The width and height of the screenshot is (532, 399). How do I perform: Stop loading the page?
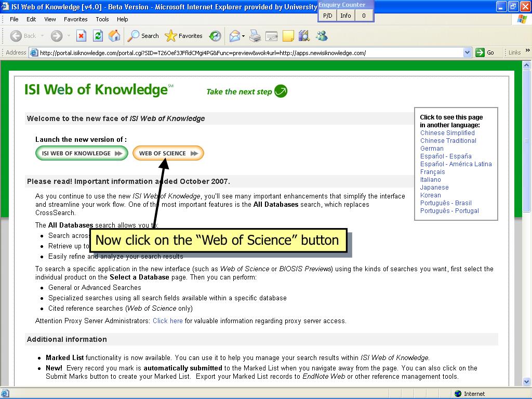81,36
